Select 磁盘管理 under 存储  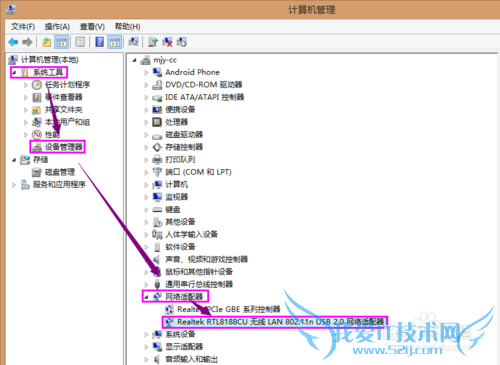pyautogui.click(x=60, y=172)
